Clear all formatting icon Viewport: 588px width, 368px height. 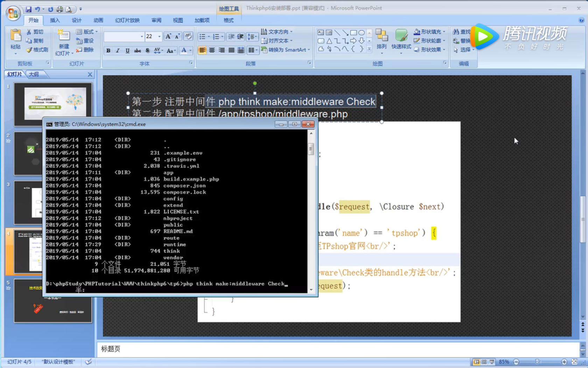(188, 36)
